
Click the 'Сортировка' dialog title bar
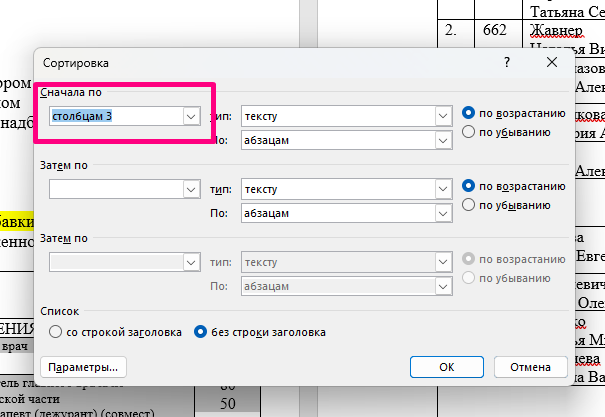250,62
